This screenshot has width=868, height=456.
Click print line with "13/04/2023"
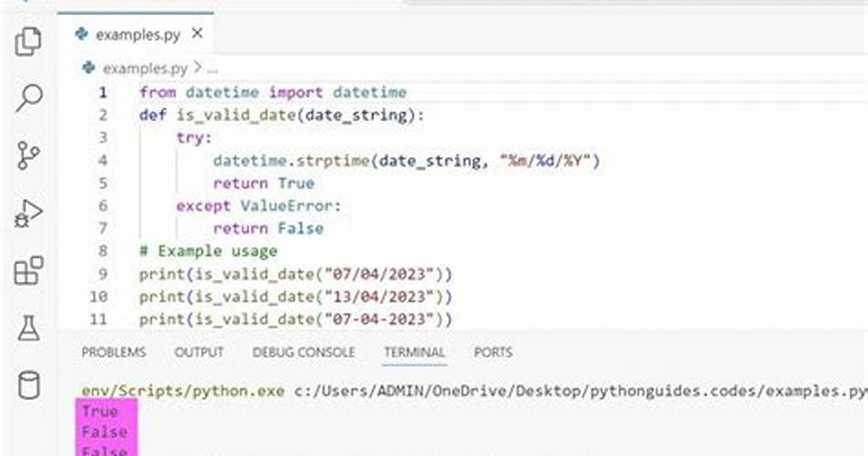295,296
